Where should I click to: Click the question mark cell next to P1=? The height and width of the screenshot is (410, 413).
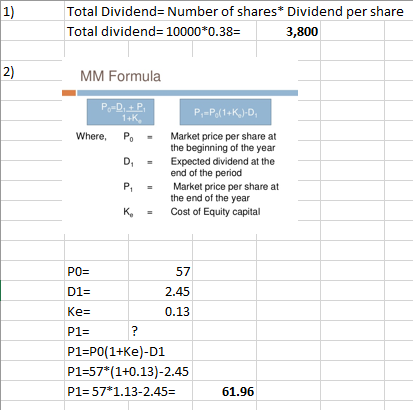[x=160, y=331]
